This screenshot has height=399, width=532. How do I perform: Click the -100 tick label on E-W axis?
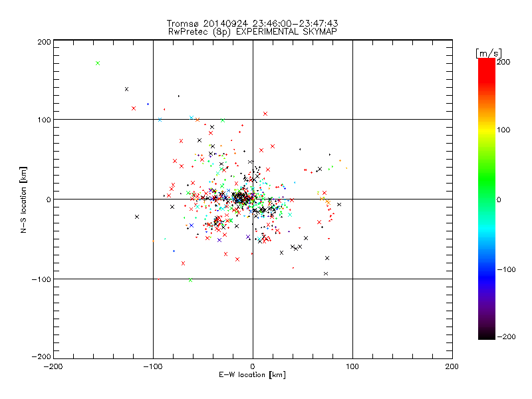(153, 366)
